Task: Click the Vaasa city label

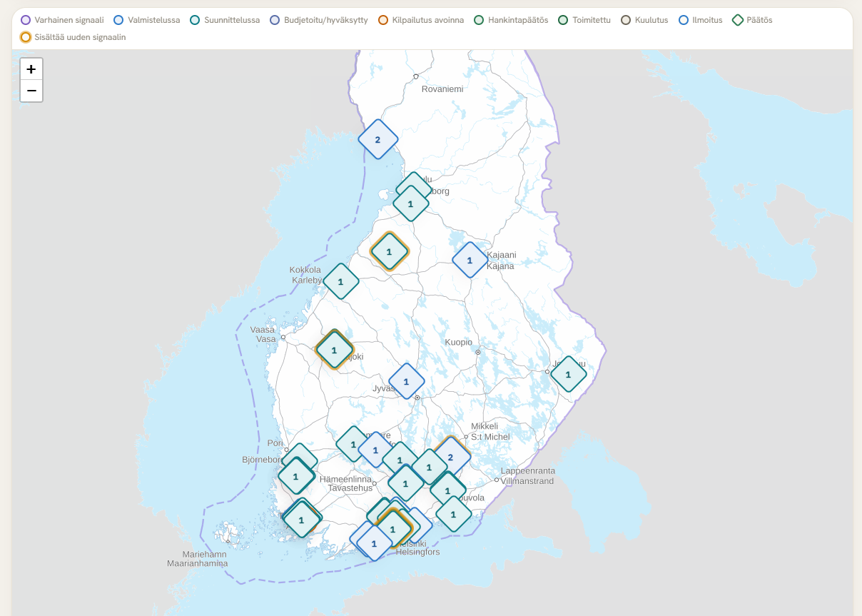Action: (263, 330)
